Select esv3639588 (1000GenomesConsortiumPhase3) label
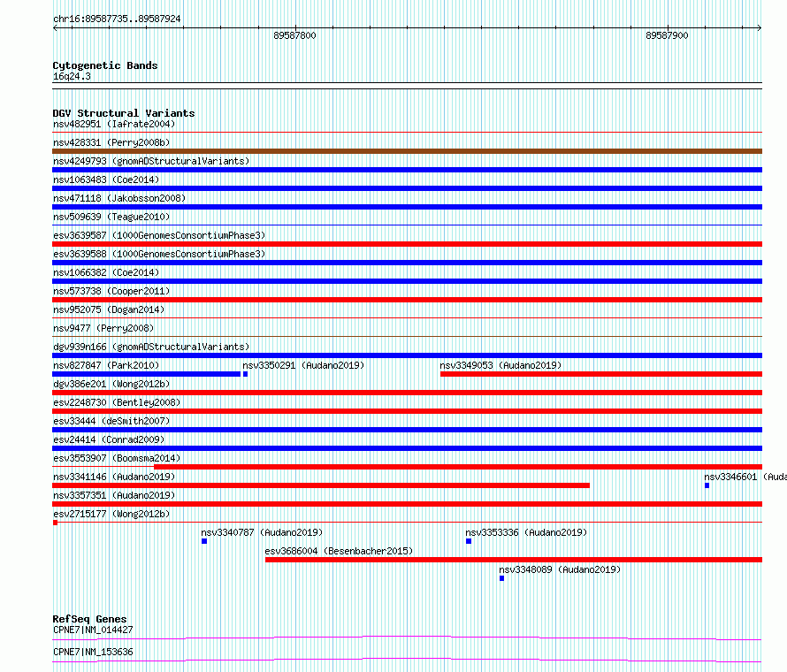Image resolution: width=787 pixels, height=672 pixels. pos(159,254)
